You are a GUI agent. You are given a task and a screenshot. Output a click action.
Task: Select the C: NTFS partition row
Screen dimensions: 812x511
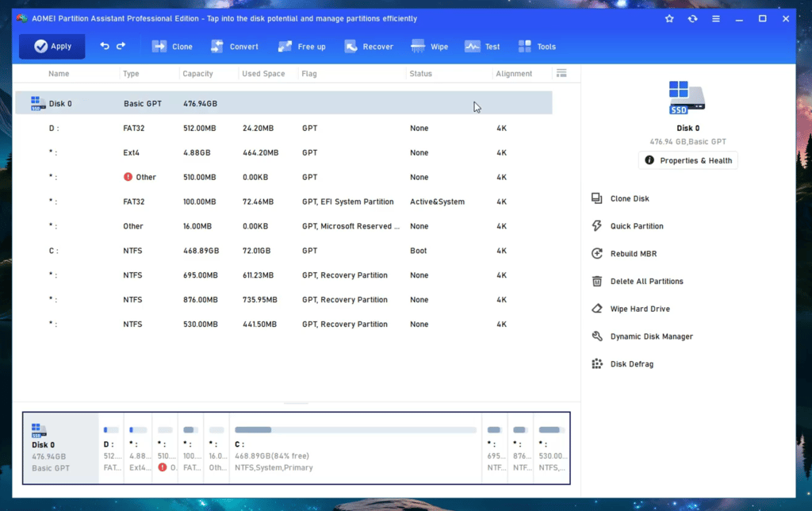[284, 250]
